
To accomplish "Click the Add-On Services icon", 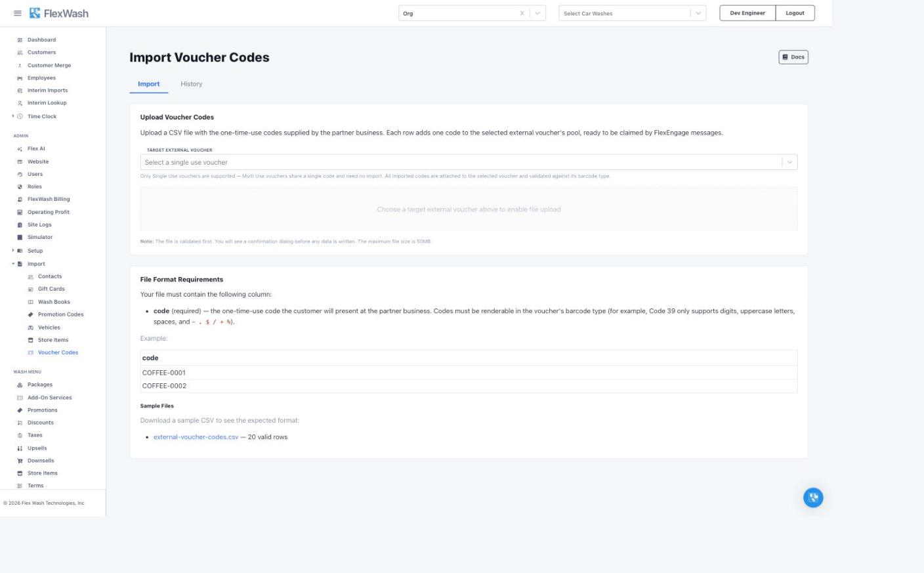I will (20, 398).
